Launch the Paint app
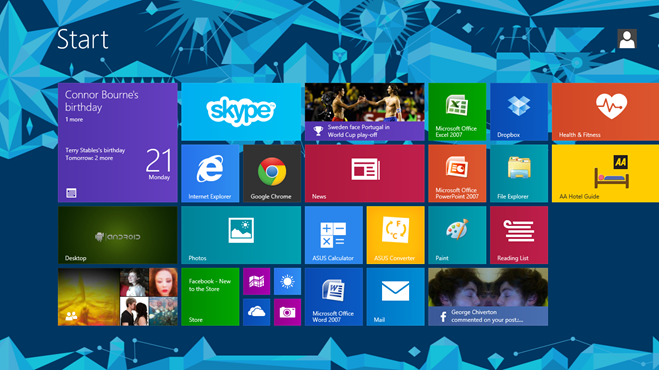Screen dimensions: 659x370 click(457, 235)
